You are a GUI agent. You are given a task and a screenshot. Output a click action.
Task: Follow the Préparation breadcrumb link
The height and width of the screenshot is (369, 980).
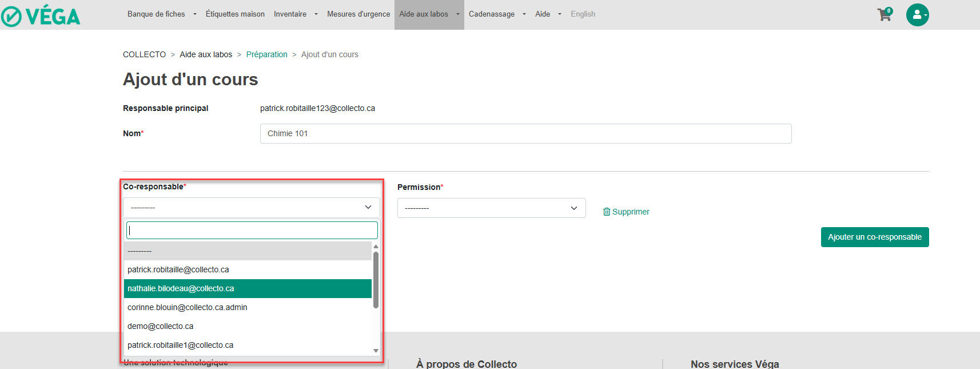click(x=266, y=54)
